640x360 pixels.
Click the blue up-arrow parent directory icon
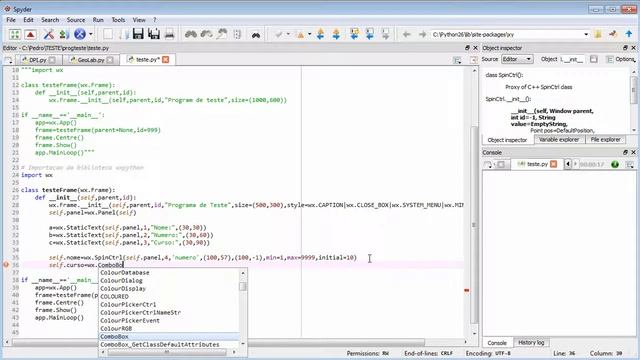tap(629, 34)
